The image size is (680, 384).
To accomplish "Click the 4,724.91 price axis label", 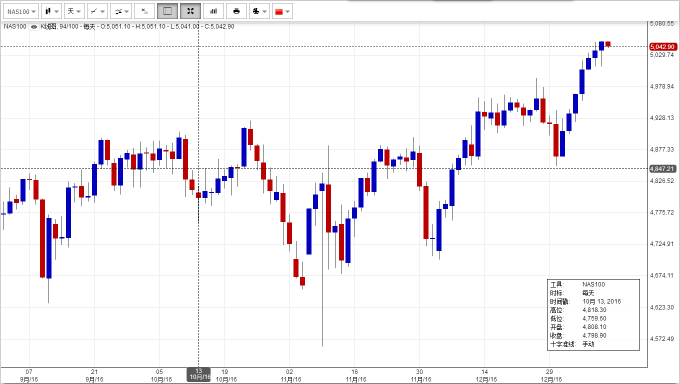I will coord(662,244).
